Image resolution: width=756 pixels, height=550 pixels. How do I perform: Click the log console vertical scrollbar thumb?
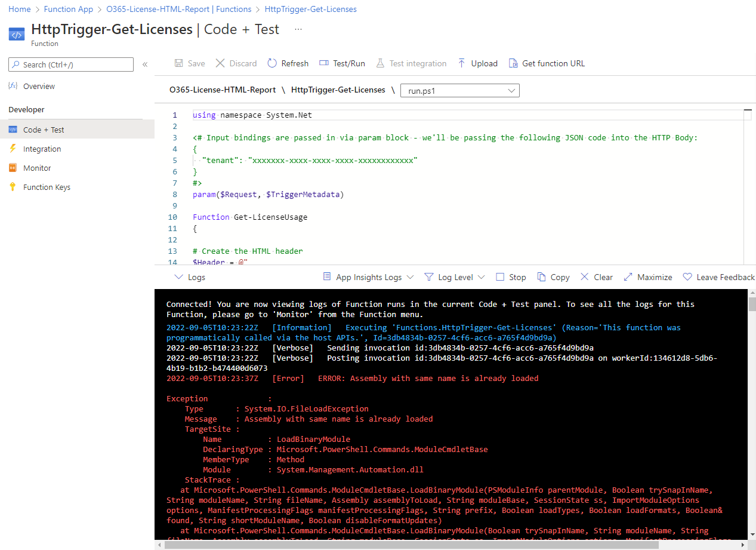coord(752,304)
